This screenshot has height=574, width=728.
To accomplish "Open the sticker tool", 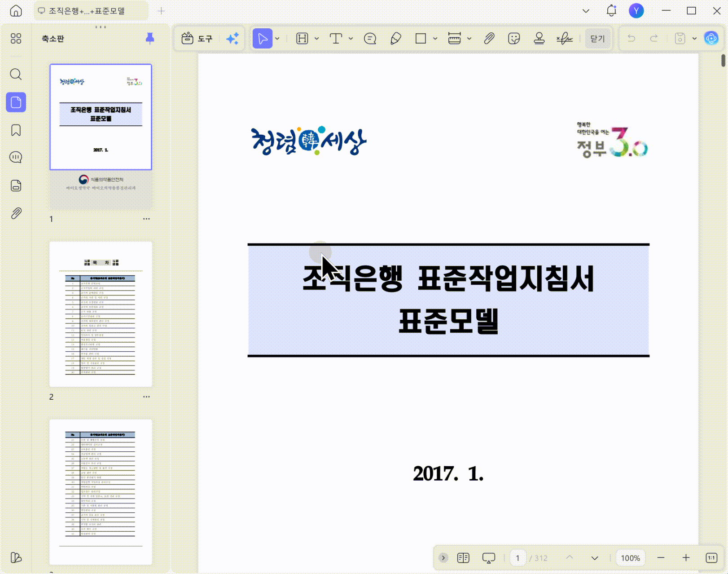I will pos(514,39).
